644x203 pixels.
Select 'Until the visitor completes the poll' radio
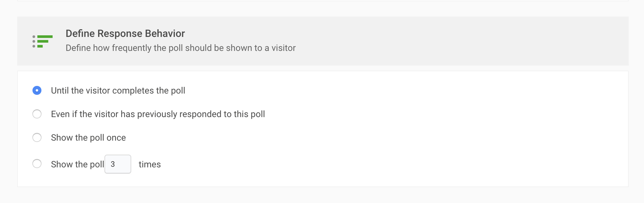[37, 91]
